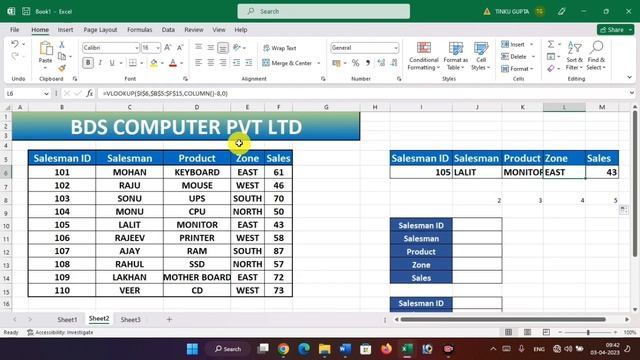Add a new sheet with plus icon
Screen dimensions: 640x360
(x=169, y=320)
